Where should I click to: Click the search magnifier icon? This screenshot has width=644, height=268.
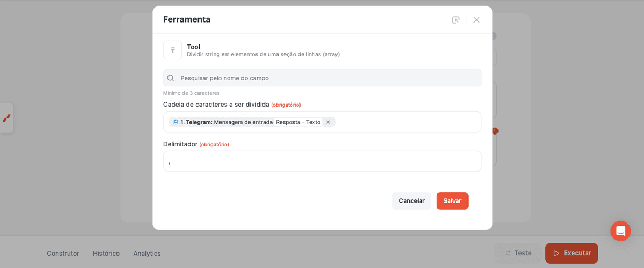[x=171, y=78]
